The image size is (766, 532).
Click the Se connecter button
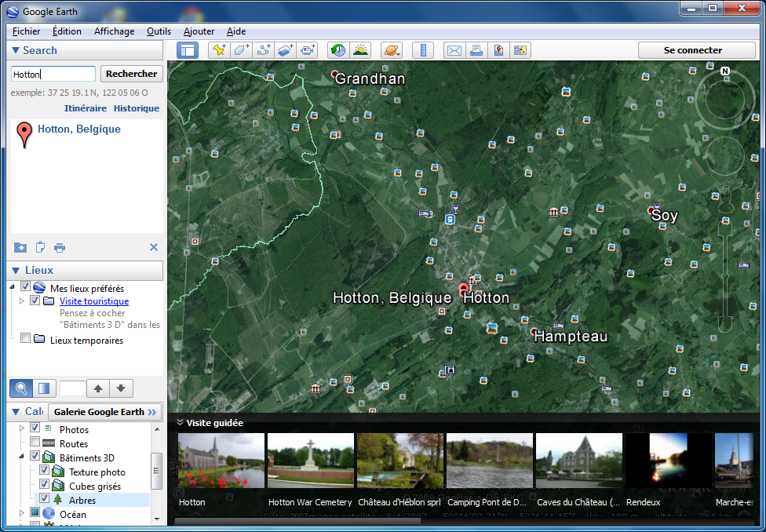click(697, 50)
